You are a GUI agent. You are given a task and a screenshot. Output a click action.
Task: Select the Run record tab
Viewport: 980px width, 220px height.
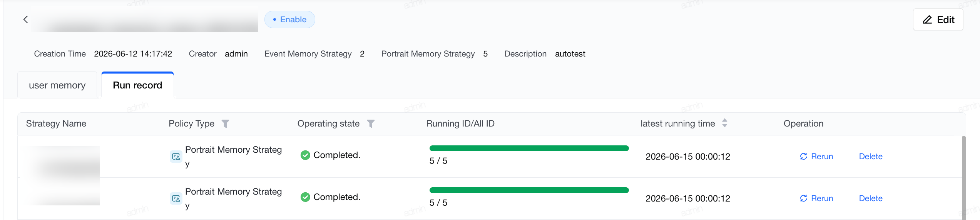point(137,85)
